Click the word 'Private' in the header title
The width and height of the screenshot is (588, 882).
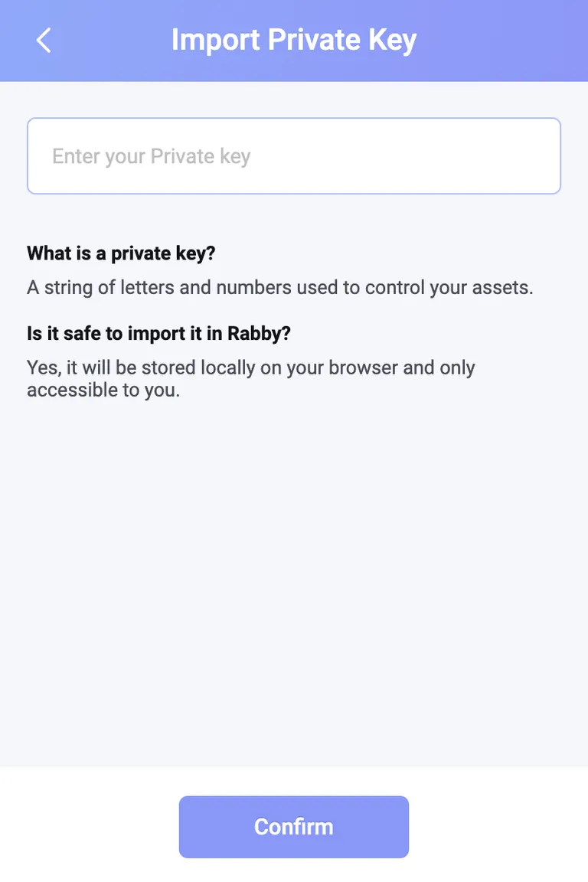tap(314, 40)
